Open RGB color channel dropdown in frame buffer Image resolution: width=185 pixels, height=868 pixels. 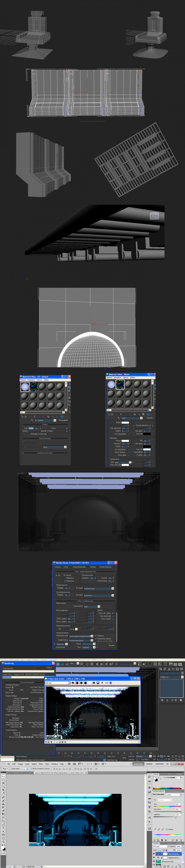pos(57,683)
